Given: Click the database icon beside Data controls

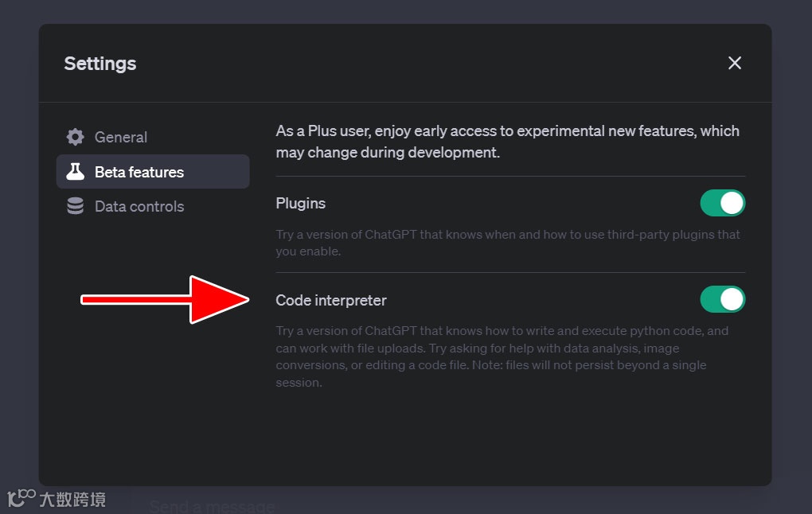Looking at the screenshot, I should pos(75,206).
